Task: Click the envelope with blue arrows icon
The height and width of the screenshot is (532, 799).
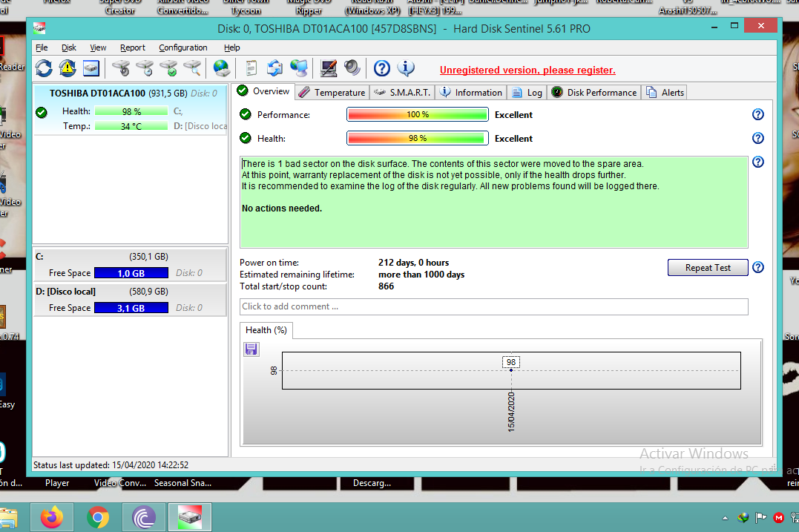Action: [x=274, y=68]
